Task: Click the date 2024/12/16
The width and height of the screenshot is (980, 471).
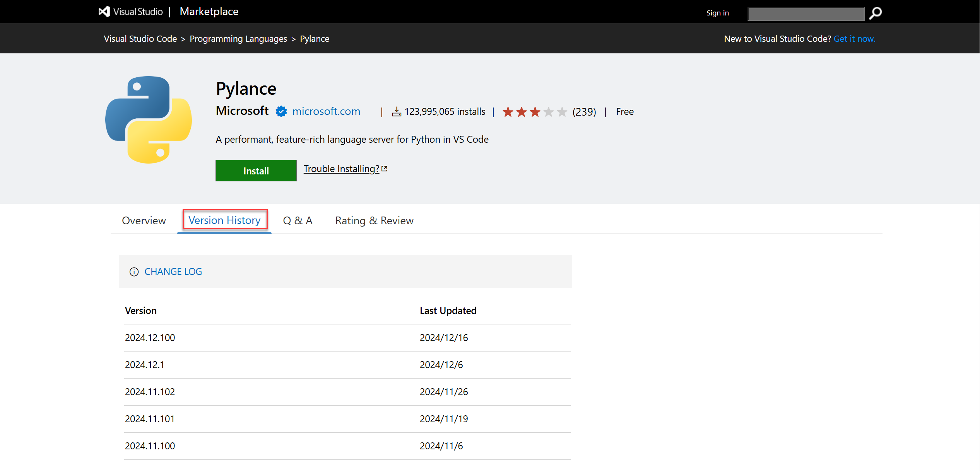Action: 444,338
